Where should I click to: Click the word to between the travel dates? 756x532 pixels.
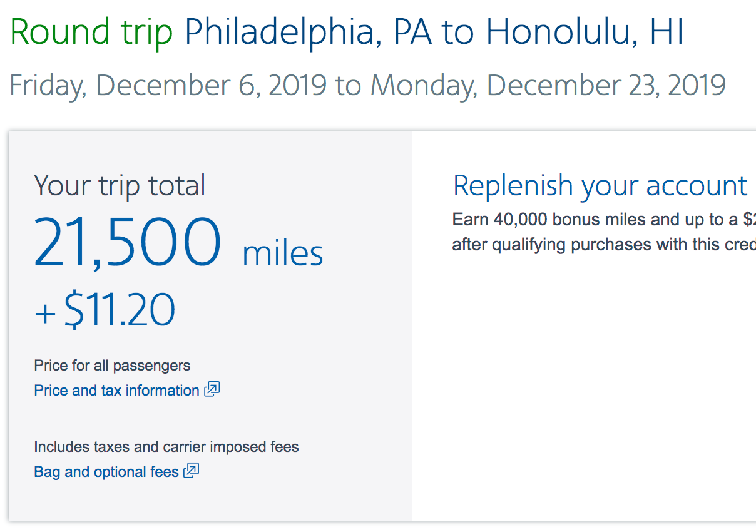click(x=349, y=86)
